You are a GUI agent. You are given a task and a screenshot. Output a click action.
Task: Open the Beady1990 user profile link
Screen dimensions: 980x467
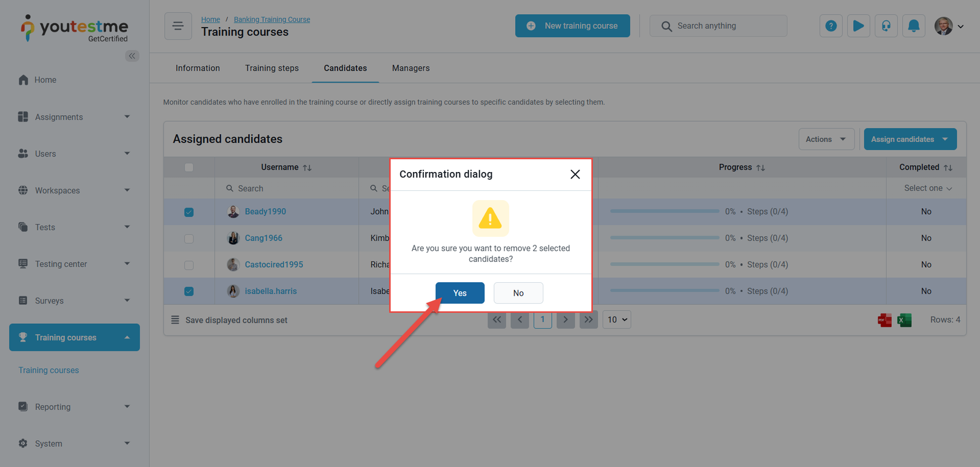pos(265,212)
